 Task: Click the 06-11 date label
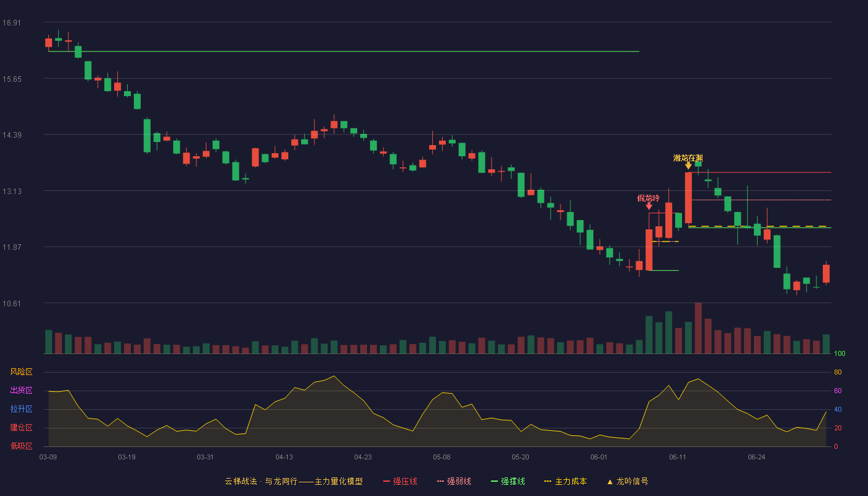pos(678,457)
